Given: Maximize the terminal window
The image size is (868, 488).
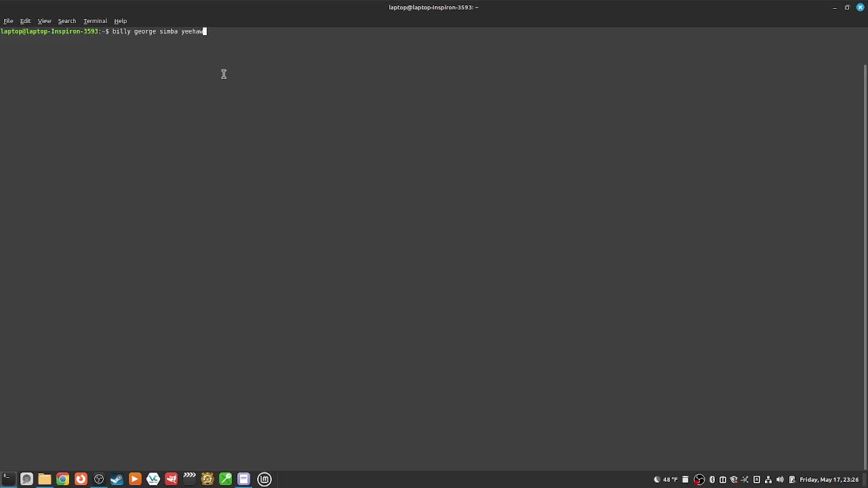Looking at the screenshot, I should pyautogui.click(x=847, y=7).
